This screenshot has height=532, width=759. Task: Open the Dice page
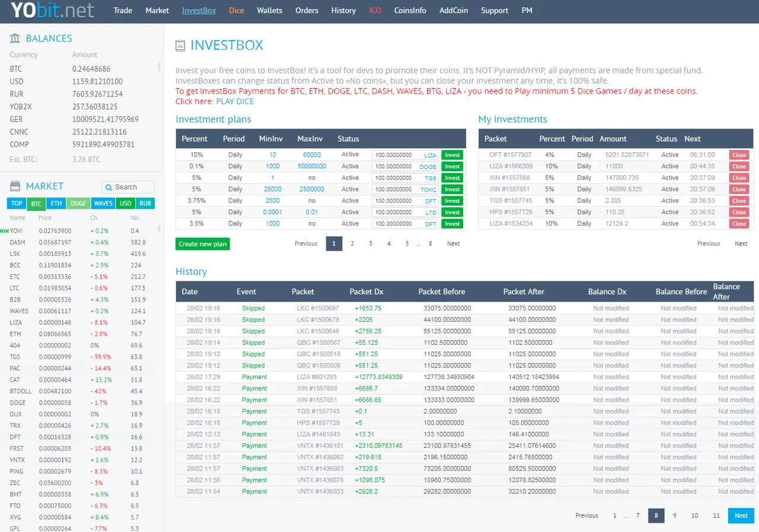237,10
